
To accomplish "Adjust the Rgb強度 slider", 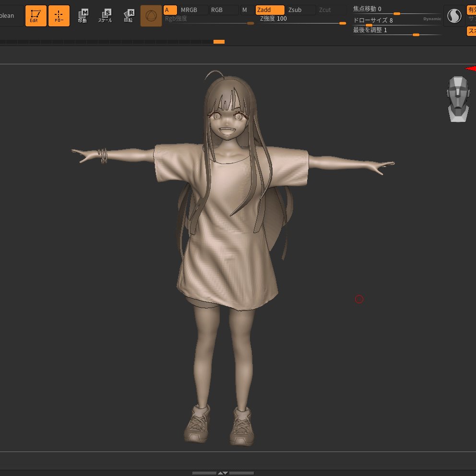I will (x=209, y=20).
